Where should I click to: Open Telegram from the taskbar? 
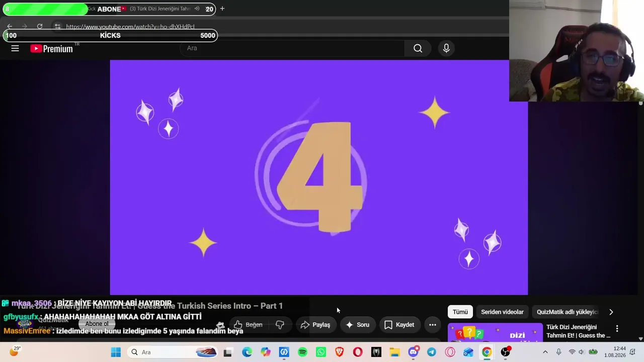432,352
